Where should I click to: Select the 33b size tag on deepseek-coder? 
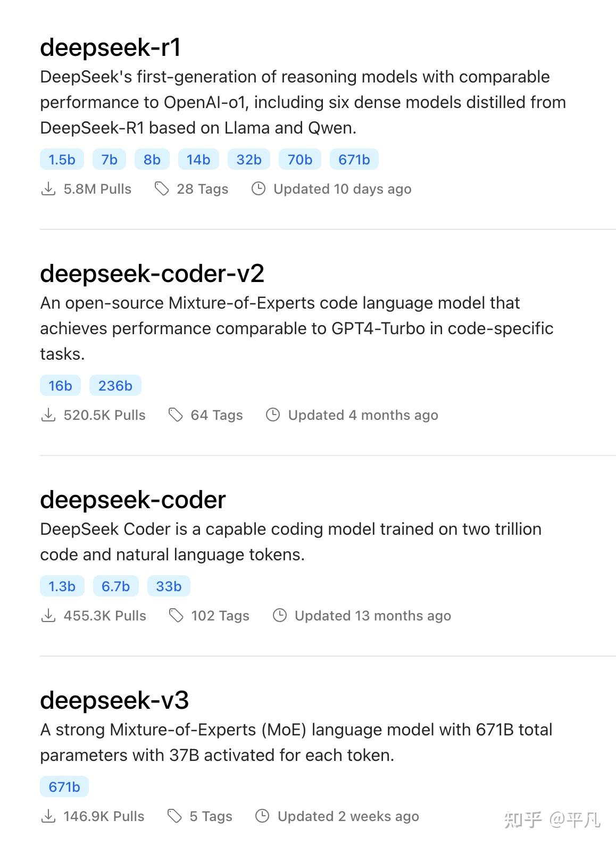168,586
